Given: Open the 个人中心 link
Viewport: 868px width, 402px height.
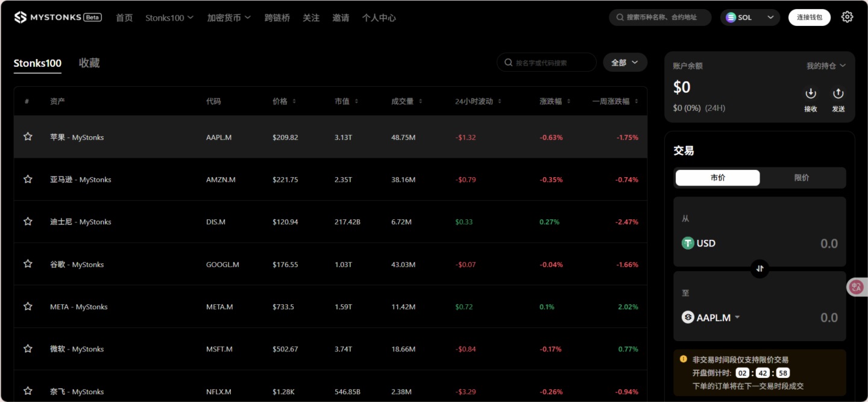Looking at the screenshot, I should tap(379, 17).
